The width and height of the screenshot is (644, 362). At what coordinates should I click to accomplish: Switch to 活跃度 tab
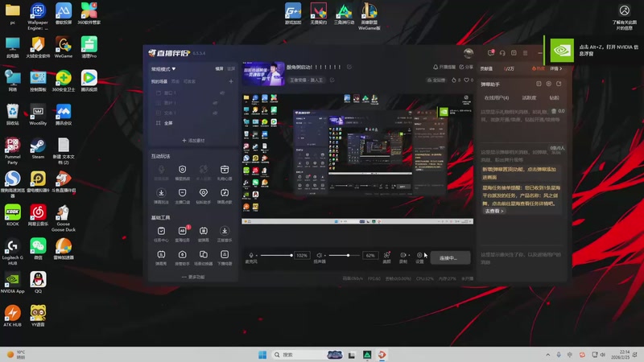[x=529, y=97]
